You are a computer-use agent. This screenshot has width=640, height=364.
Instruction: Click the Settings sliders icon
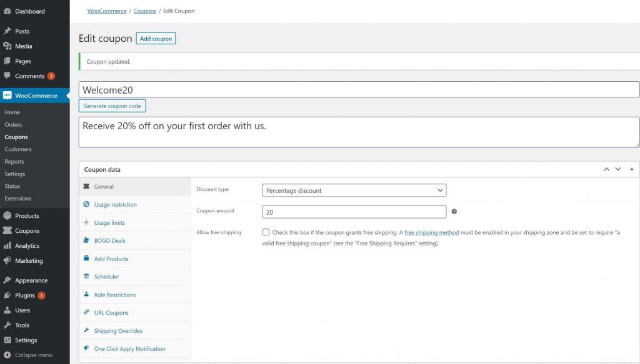pyautogui.click(x=7, y=340)
